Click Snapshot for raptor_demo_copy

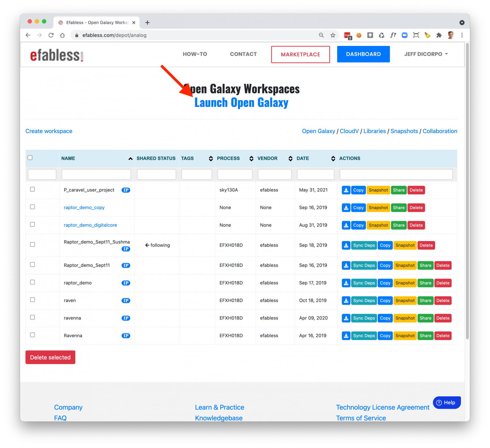(x=378, y=208)
